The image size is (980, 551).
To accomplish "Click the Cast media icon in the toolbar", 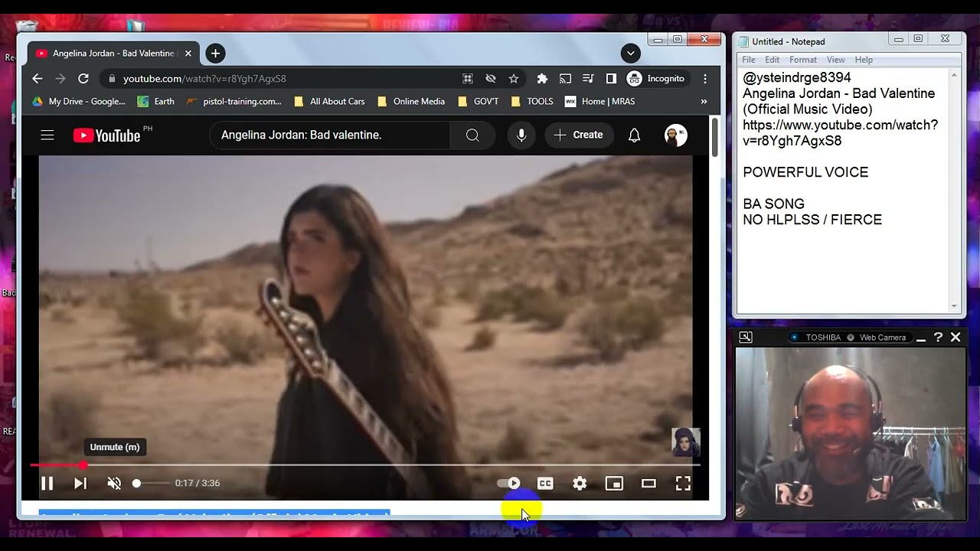I will pyautogui.click(x=565, y=78).
